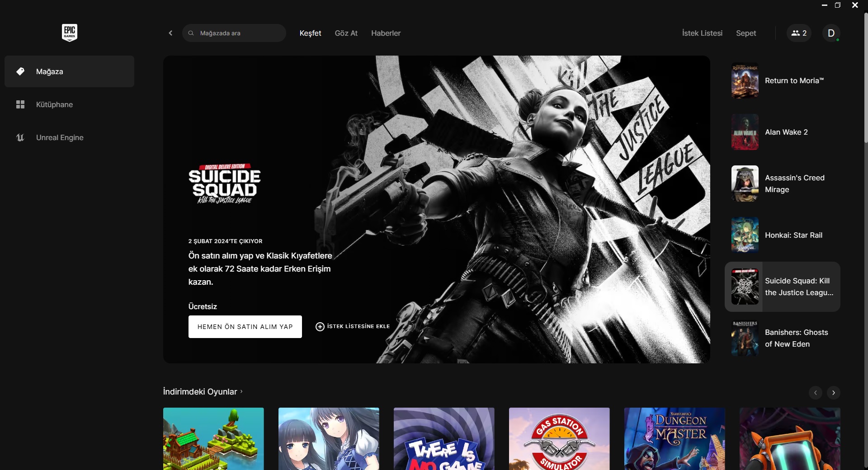Click the Suicide Squad logo

[x=225, y=183]
